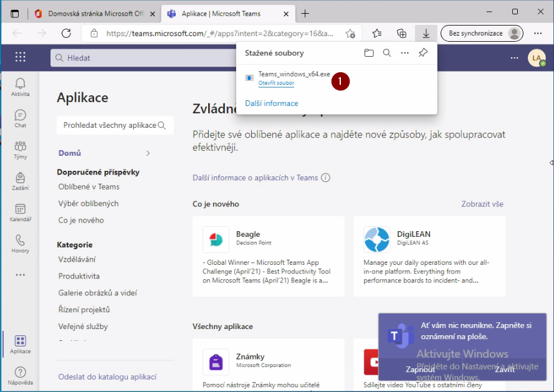This screenshot has height=392, width=554.
Task: Choose the Vzdělávání category
Action: [77, 259]
